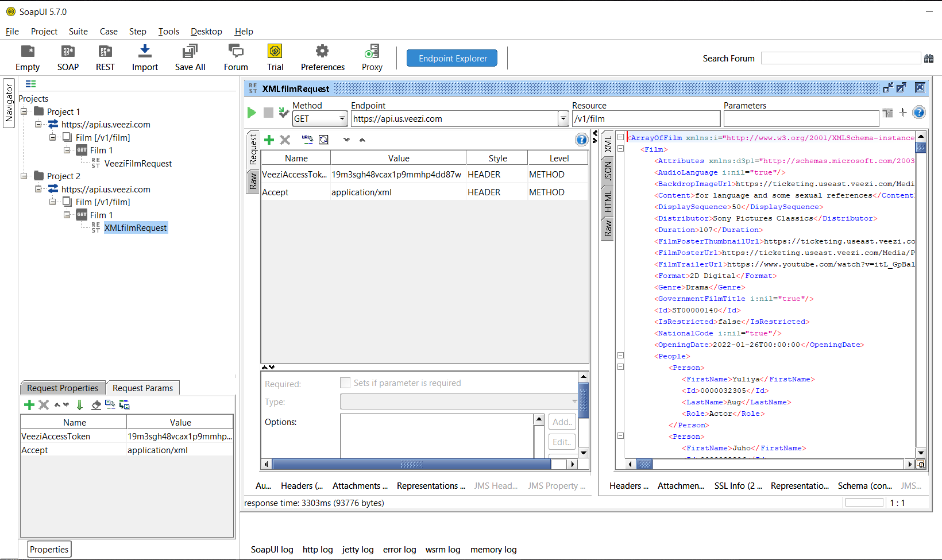Open the Tools menu

(x=168, y=32)
